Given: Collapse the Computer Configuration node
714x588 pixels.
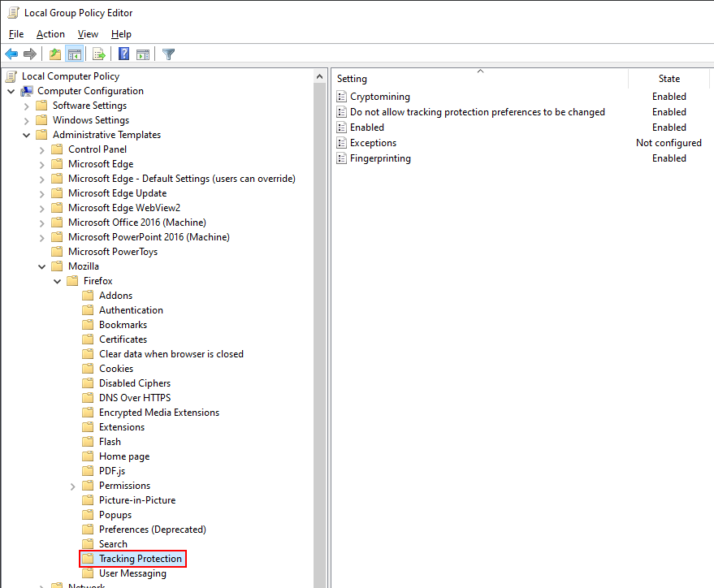Looking at the screenshot, I should click(x=11, y=92).
